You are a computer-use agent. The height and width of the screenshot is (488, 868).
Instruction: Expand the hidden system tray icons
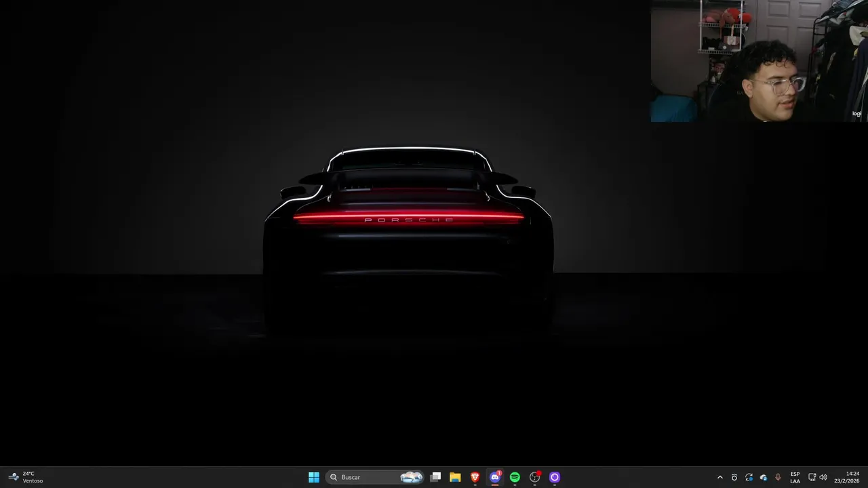[720, 477]
